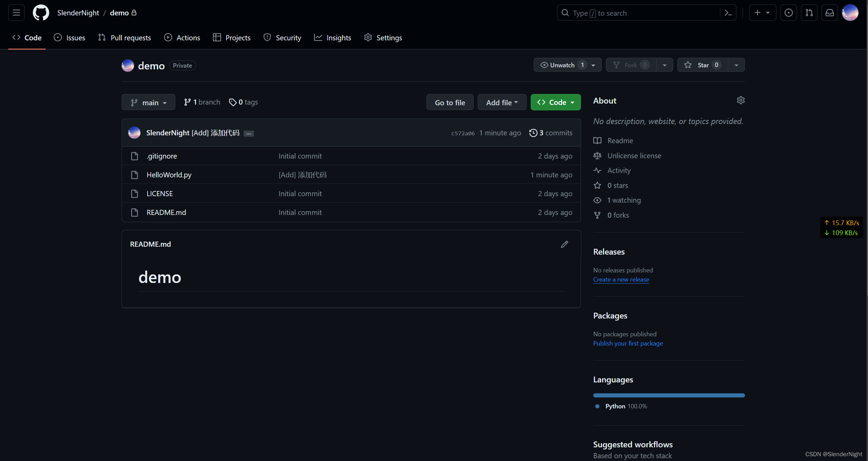Click Create a new release link
Viewport: 868px width, 461px height.
click(x=621, y=280)
